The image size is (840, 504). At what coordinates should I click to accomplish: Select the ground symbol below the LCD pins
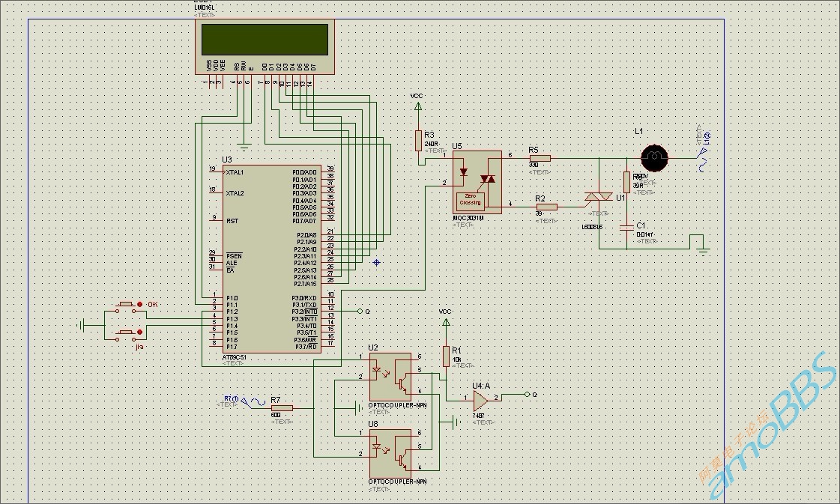pos(244,147)
